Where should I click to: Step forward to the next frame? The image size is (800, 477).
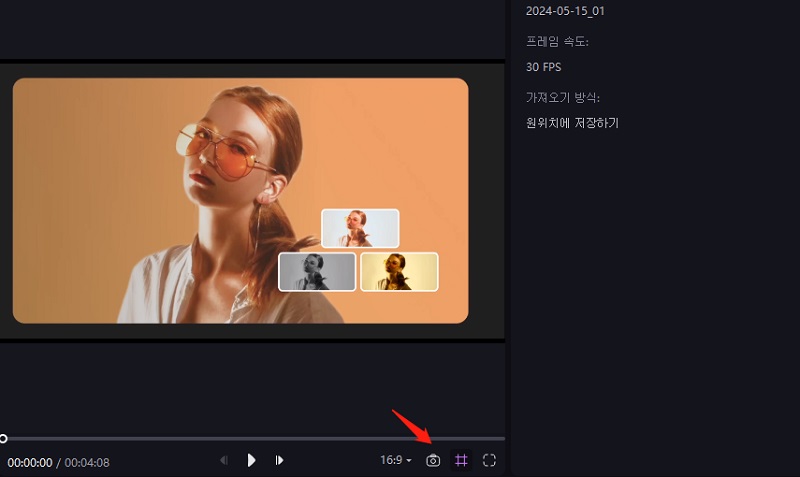tap(280, 461)
